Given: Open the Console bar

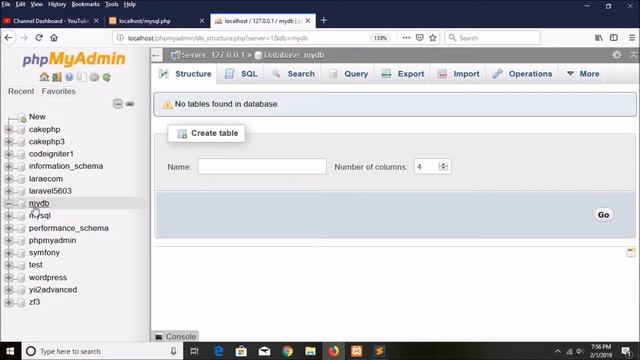Looking at the screenshot, I should [175, 336].
